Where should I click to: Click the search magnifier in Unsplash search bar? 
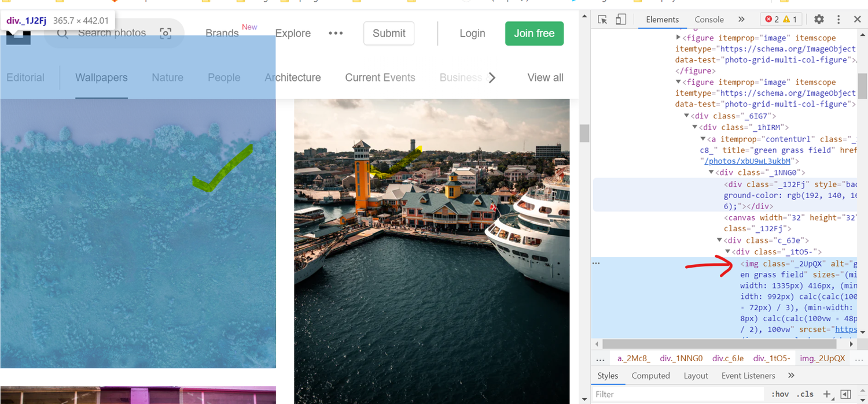[x=62, y=33]
